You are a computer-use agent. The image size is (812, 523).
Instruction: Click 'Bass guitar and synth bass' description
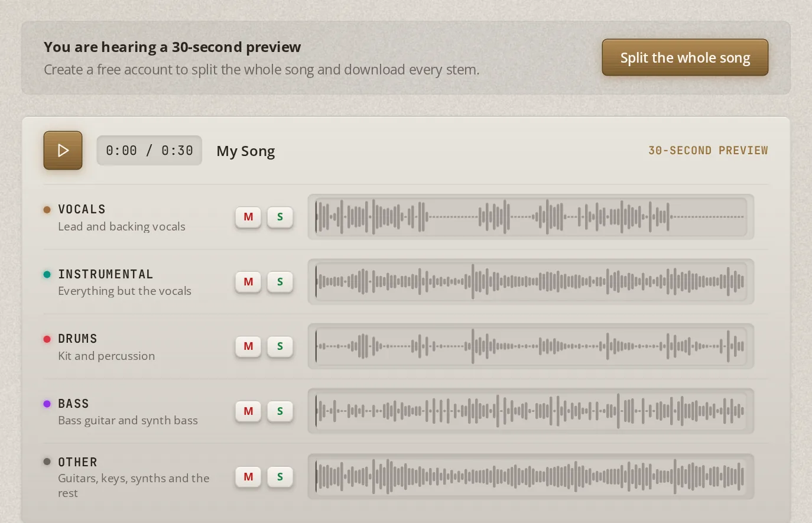click(128, 420)
